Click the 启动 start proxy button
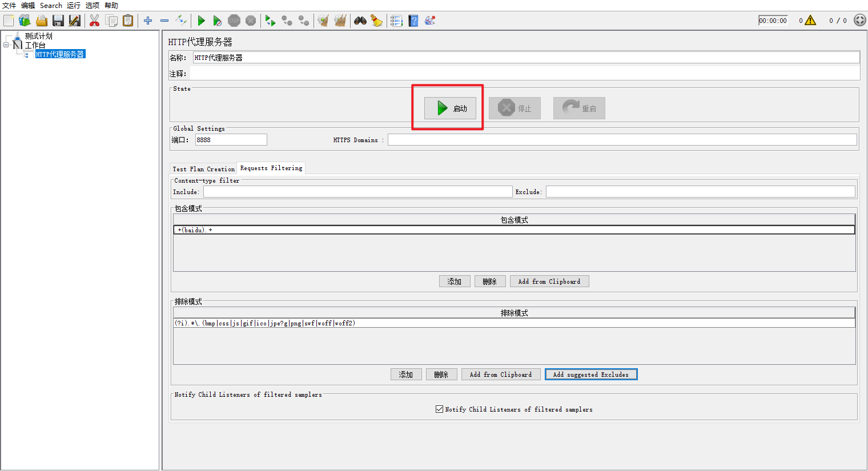868x471 pixels. [450, 108]
